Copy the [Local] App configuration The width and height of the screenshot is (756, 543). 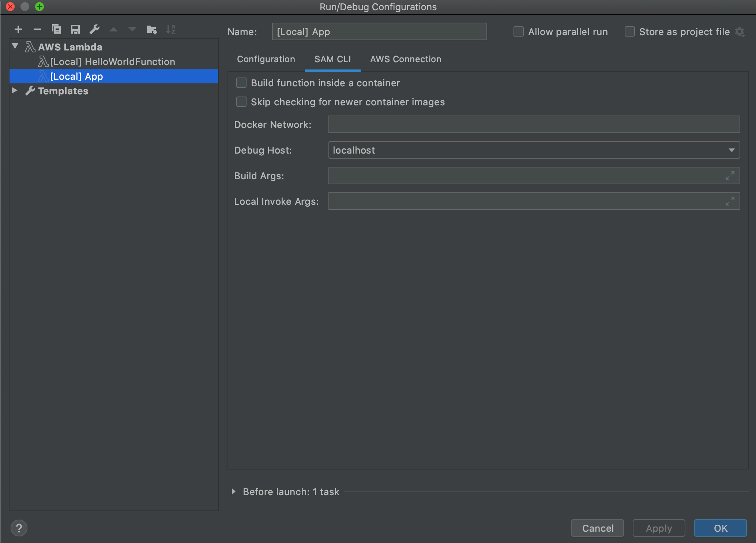(x=57, y=29)
